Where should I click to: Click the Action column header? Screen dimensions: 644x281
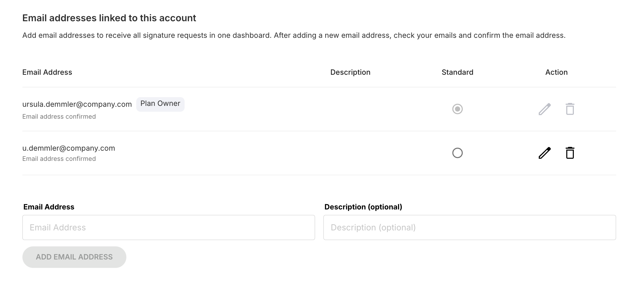coord(556,72)
